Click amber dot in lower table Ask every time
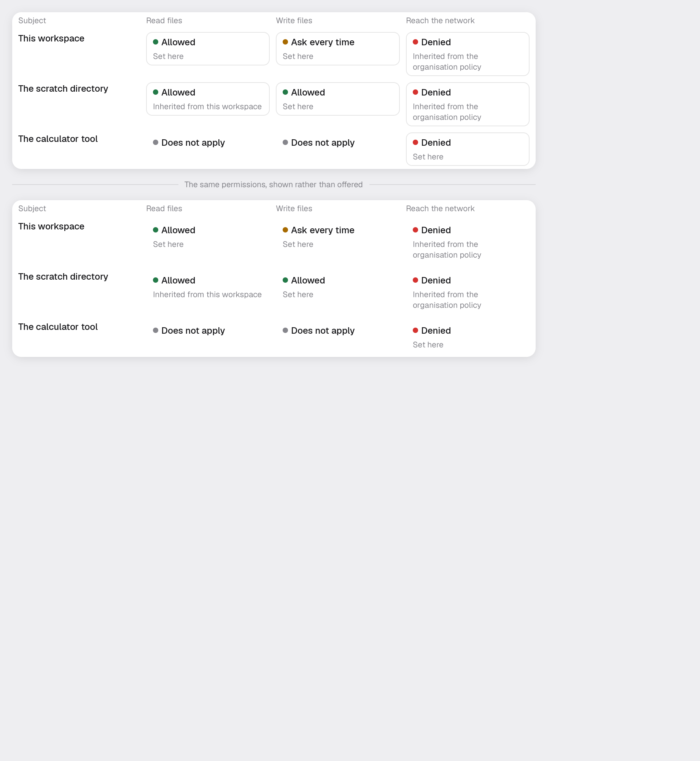The width and height of the screenshot is (700, 761). pos(285,230)
